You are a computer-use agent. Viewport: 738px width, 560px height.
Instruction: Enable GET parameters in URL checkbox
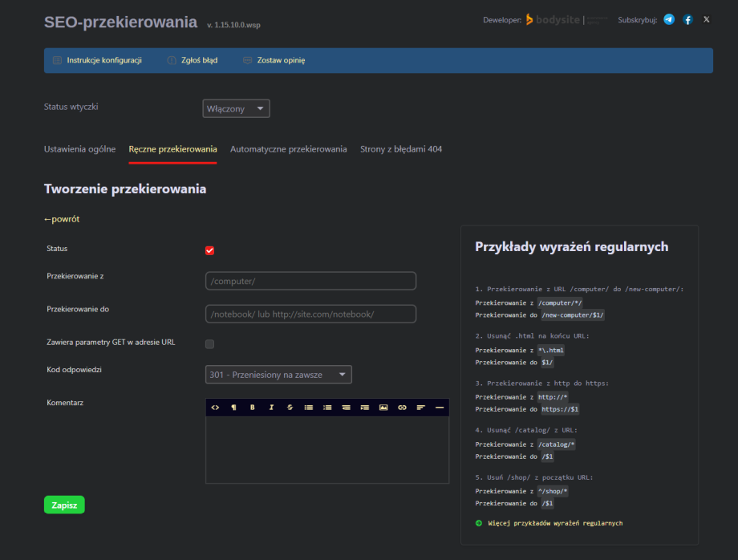(x=210, y=344)
